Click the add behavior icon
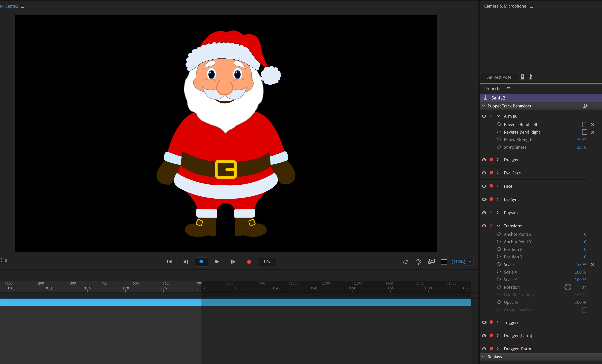602x364 pixels. coord(585,106)
